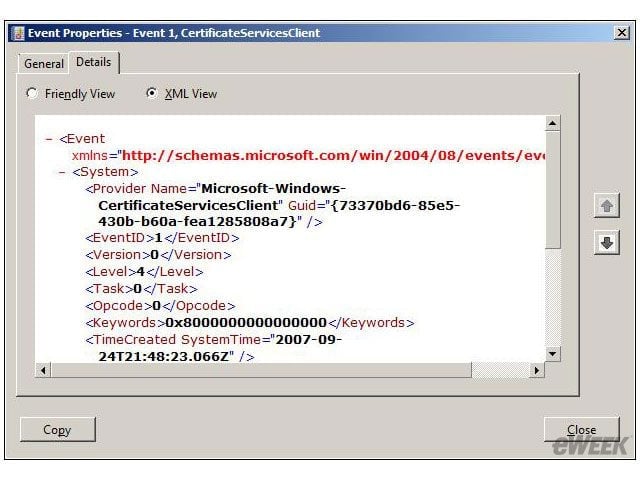The width and height of the screenshot is (640, 480).
Task: Click the 24T21:48:23.066Z timestamp text
Action: point(164,357)
